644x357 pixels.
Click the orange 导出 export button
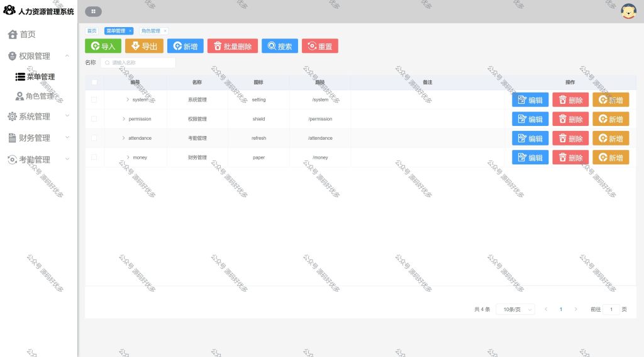pos(144,46)
